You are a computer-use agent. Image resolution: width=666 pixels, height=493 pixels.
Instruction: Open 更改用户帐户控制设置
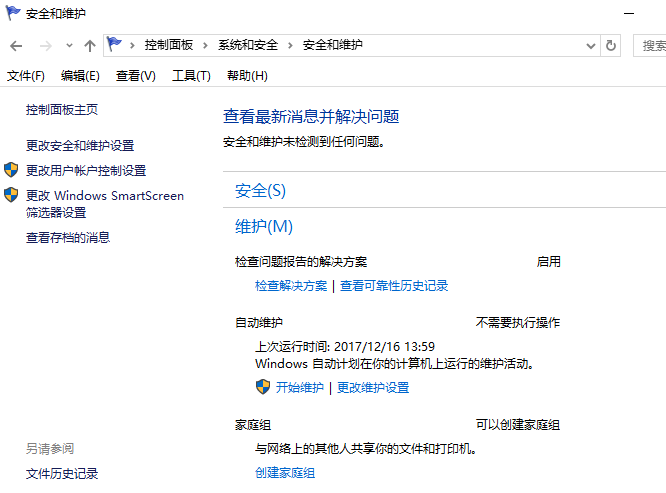(86, 171)
